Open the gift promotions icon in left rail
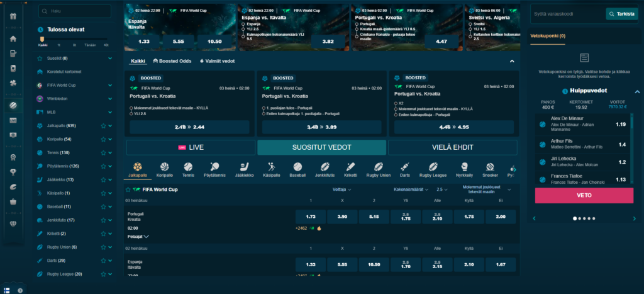Screen dimensions: 644x294 (x=13, y=16)
